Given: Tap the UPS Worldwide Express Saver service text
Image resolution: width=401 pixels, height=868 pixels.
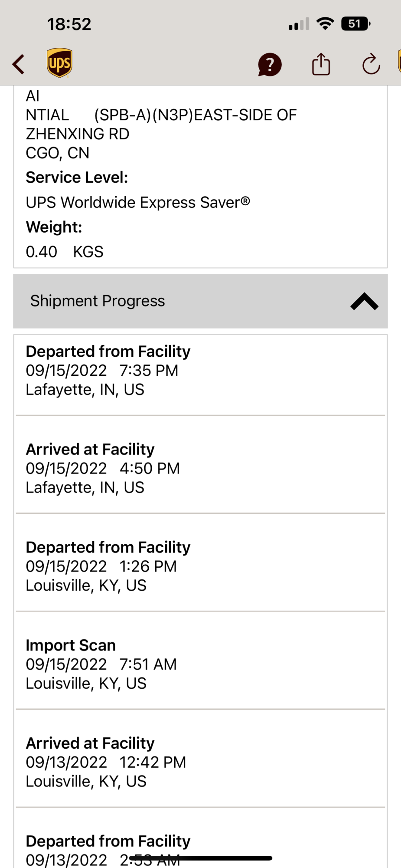Looking at the screenshot, I should [x=138, y=203].
